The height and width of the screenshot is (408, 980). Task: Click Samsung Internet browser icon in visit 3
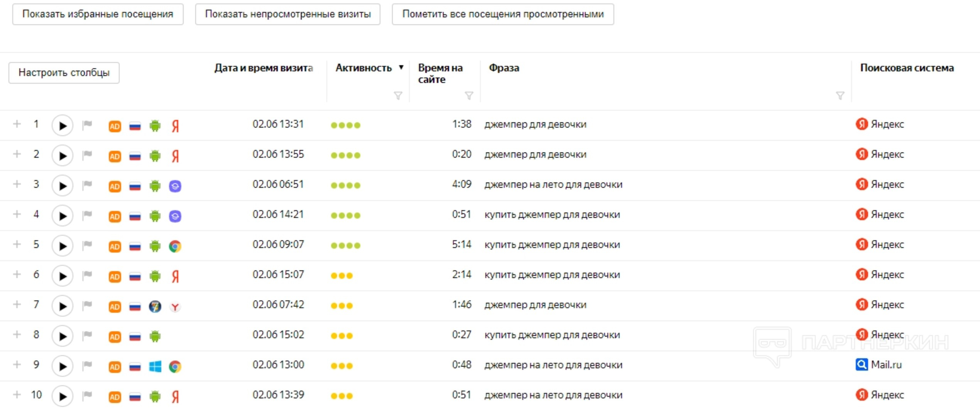175,186
